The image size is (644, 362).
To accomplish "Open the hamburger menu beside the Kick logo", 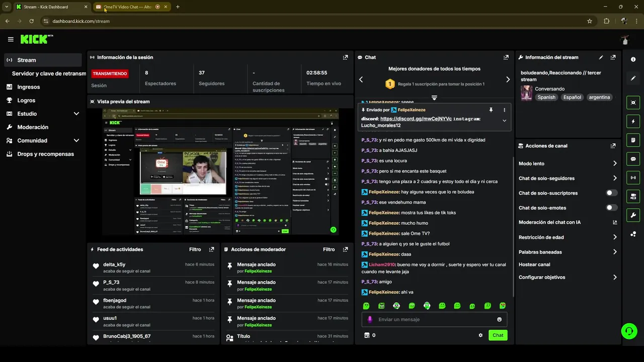I will click(11, 39).
